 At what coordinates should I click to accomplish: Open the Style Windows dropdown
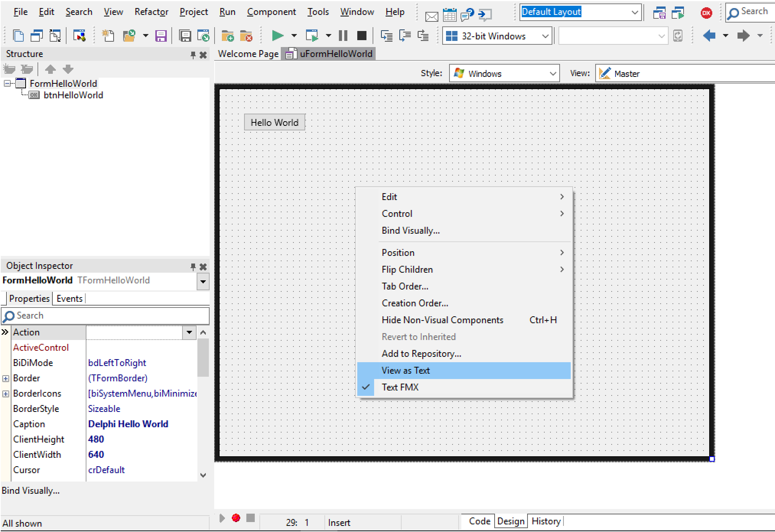tap(553, 73)
